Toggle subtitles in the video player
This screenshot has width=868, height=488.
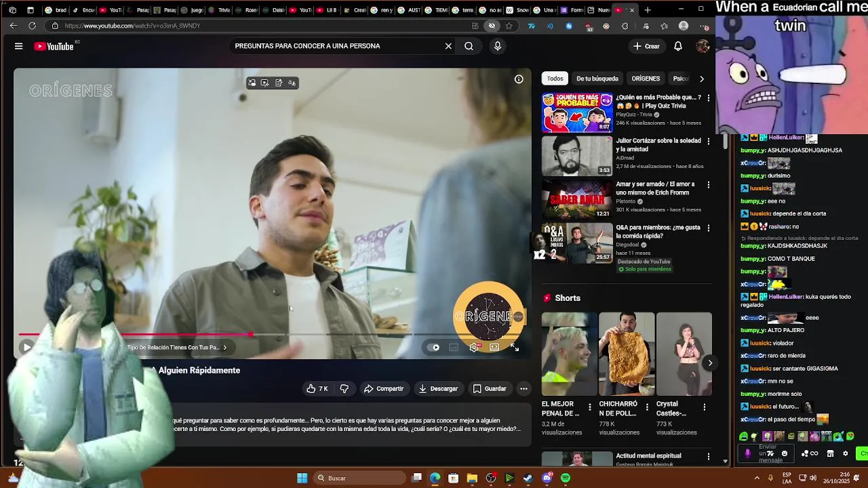(454, 347)
